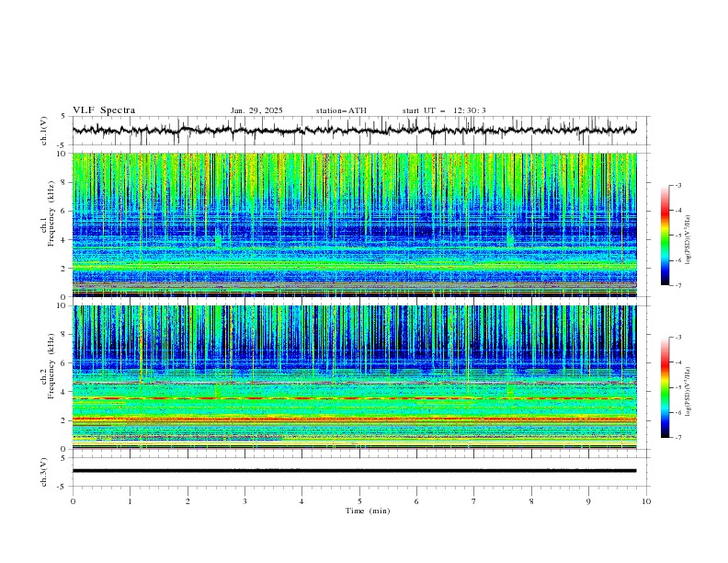Click the "station=ATH" label
728x563 pixels.
click(x=341, y=110)
